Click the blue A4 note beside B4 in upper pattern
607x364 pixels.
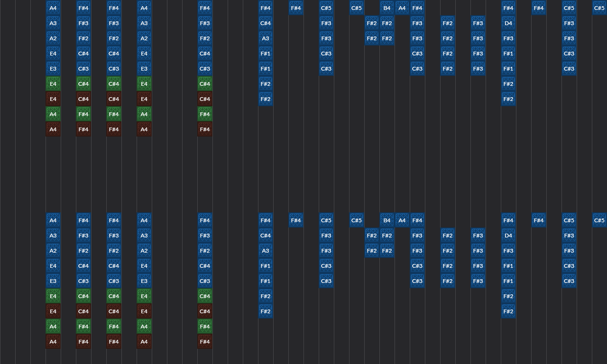[402, 8]
